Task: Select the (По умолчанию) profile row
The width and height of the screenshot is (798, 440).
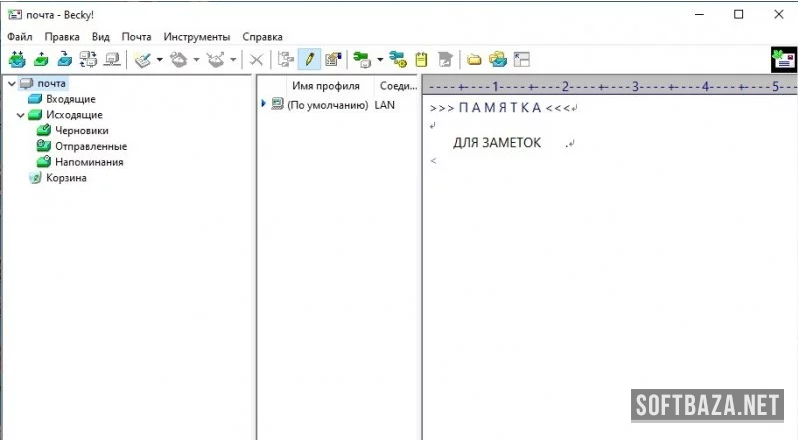Action: pos(327,105)
